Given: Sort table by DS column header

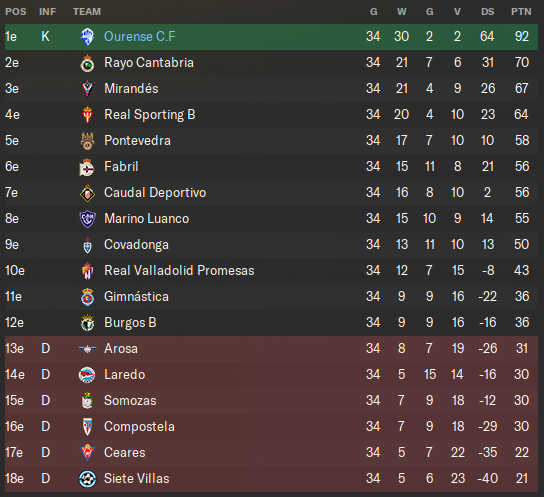Looking at the screenshot, I should tap(487, 12).
